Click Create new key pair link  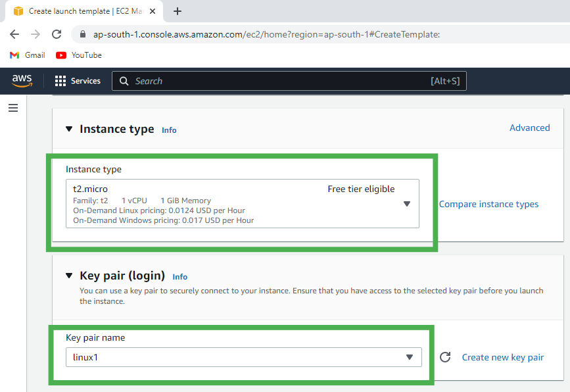point(503,357)
